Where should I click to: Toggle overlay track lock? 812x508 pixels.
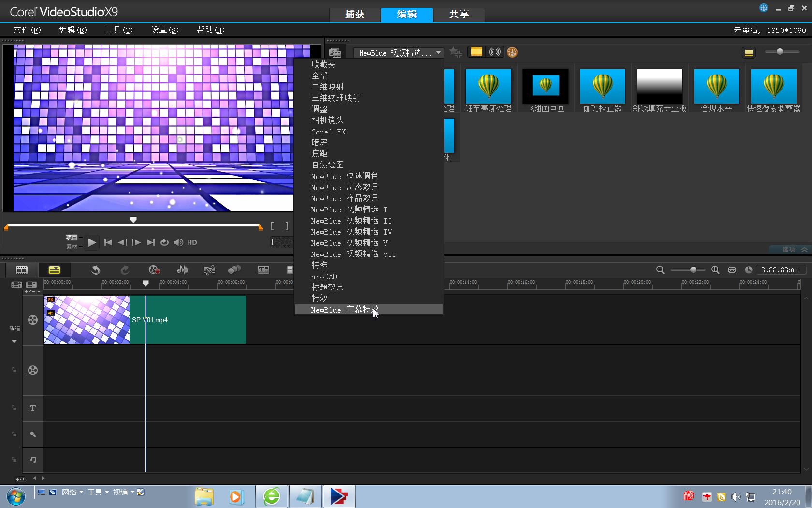pos(14,370)
